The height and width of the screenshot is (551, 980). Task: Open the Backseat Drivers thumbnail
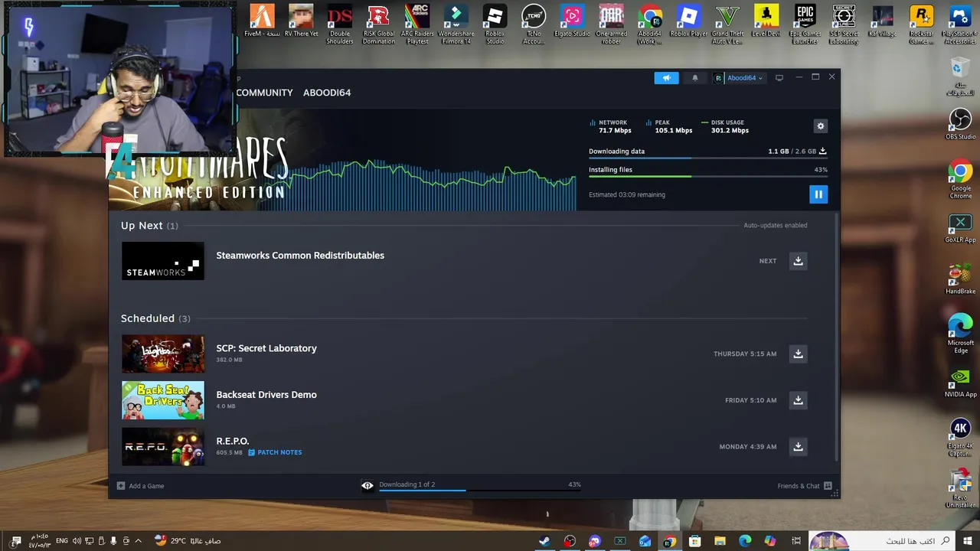[163, 400]
